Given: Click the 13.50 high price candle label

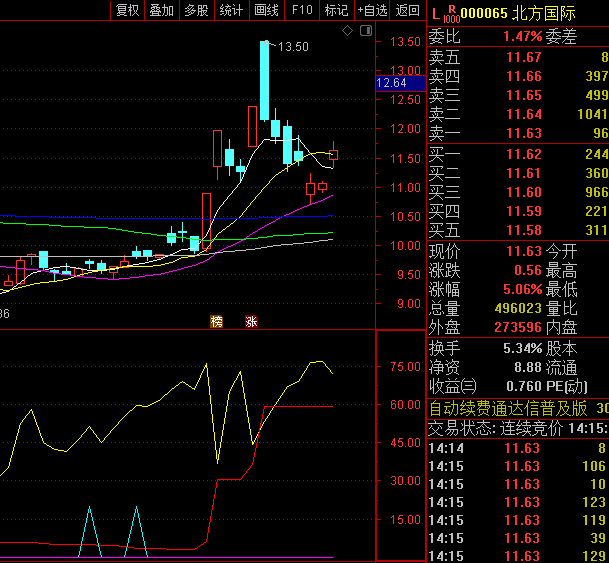Looking at the screenshot, I should coord(293,47).
